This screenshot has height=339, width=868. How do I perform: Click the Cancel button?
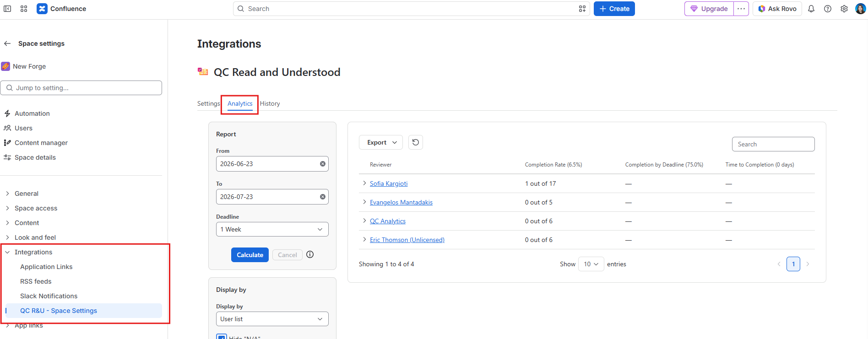(x=288, y=255)
